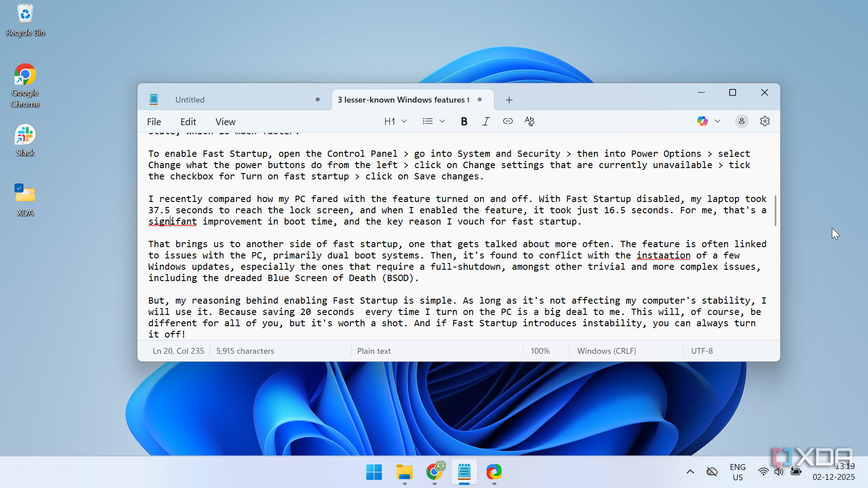Screen dimensions: 868x488
Task: Expand the Copilot dropdown arrow
Action: [717, 121]
